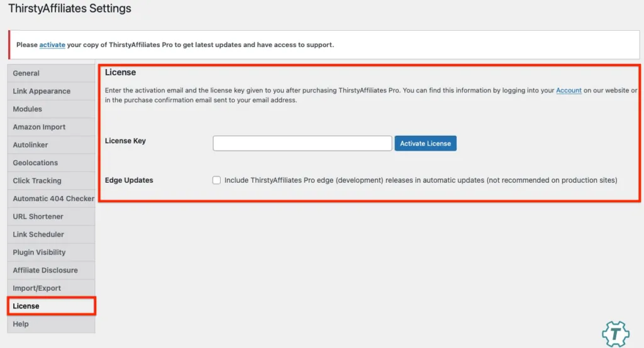Screen dimensions: 644x348
Task: Select the Modules tab
Action: click(x=28, y=109)
